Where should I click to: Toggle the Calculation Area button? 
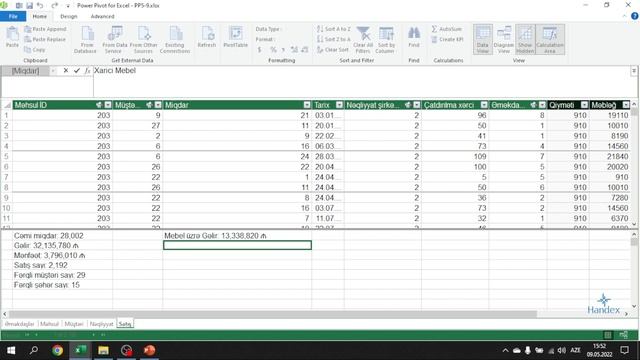pyautogui.click(x=550, y=40)
